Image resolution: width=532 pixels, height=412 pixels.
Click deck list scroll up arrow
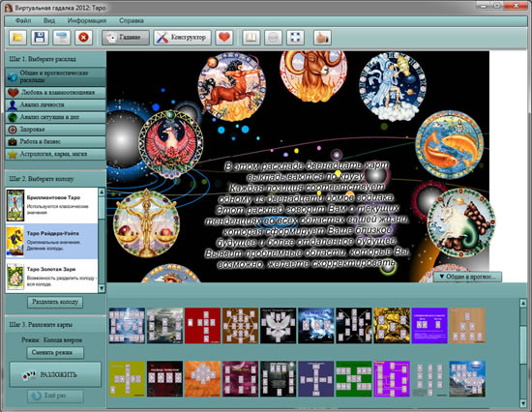coord(102,192)
